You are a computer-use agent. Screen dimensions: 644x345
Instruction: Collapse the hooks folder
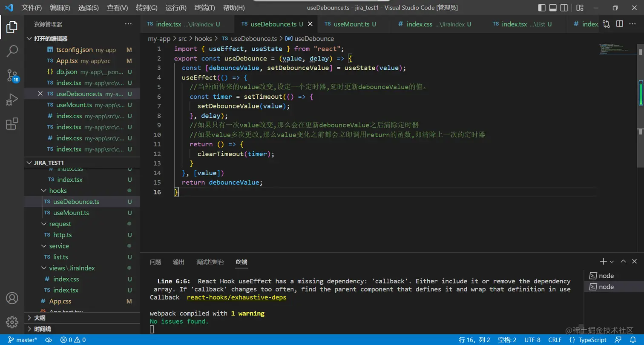(57, 191)
